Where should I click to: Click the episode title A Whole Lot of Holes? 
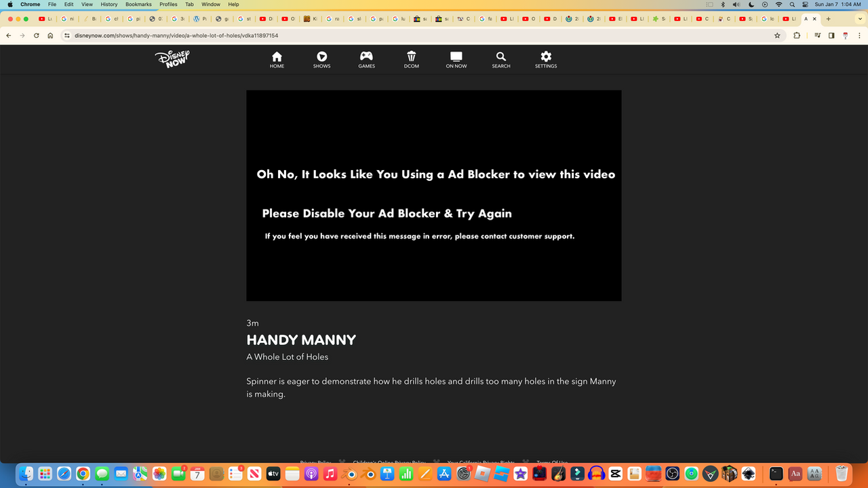(288, 357)
